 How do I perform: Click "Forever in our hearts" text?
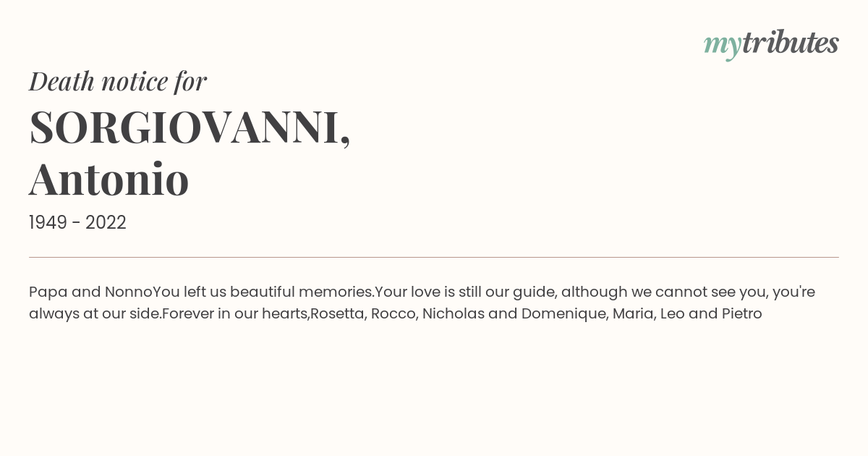(x=235, y=314)
